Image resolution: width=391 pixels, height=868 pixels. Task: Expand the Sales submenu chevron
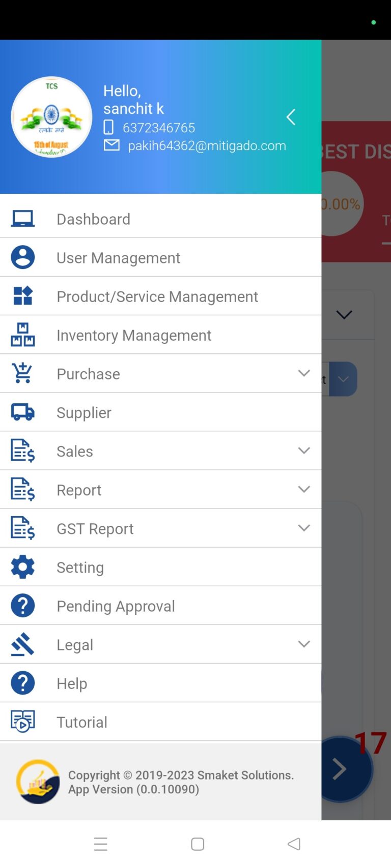pyautogui.click(x=304, y=451)
